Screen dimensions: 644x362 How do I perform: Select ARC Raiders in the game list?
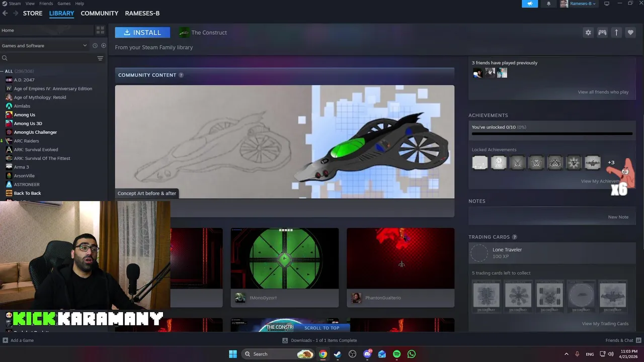[26, 141]
